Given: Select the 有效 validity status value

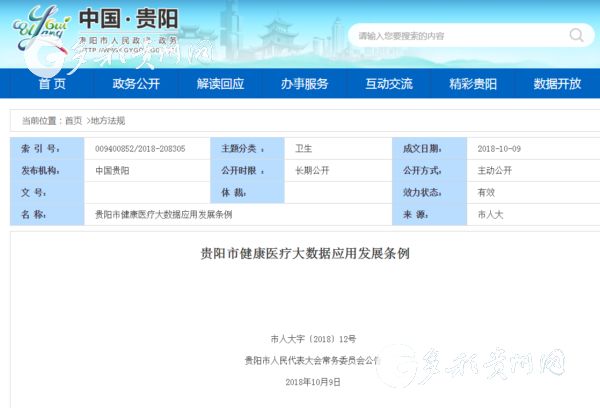Looking at the screenshot, I should 486,192.
